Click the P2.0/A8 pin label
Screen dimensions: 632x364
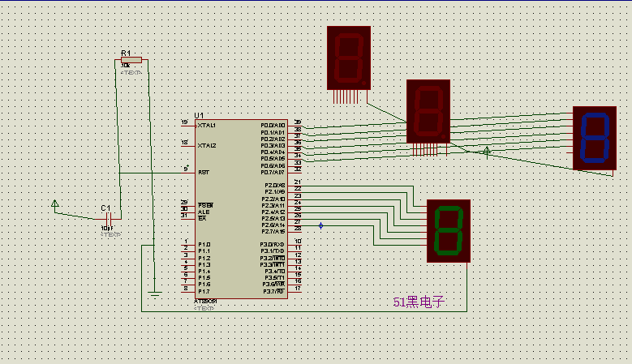[275, 185]
